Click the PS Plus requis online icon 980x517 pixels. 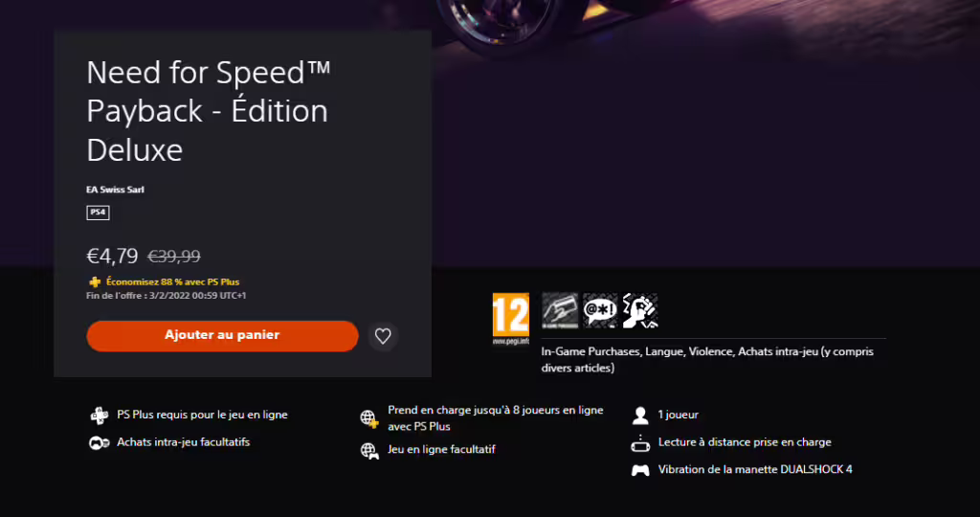[100, 416]
